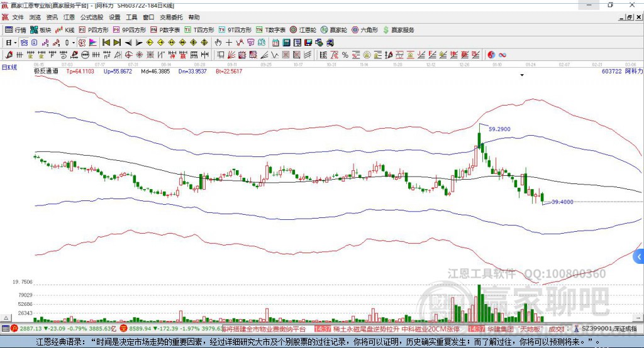Image resolution: width=644 pixels, height=348 pixels.
Task: Select the Gann fan lines tool
Action: pos(231,55)
